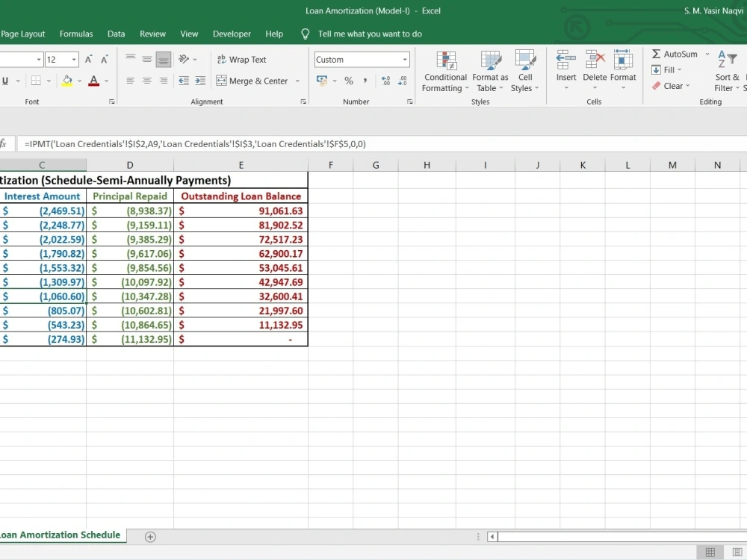Apply Percent Style formatting

click(348, 81)
